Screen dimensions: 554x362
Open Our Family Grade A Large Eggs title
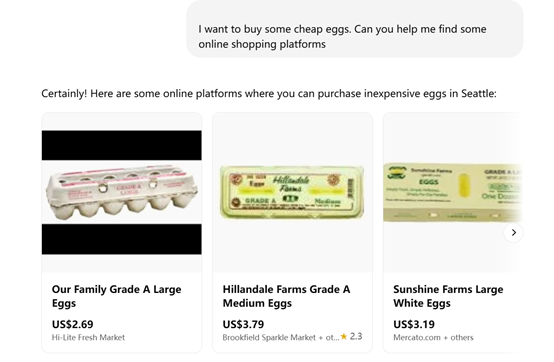(x=116, y=296)
